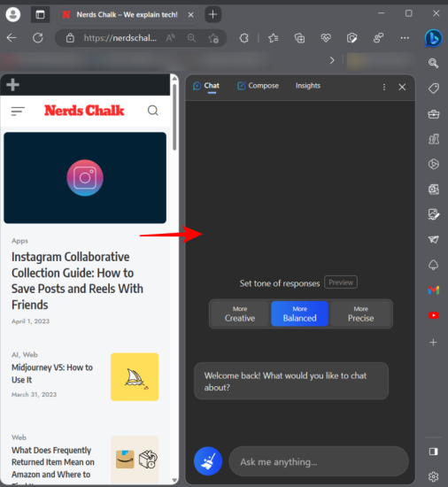Click the Ask me anything input
The height and width of the screenshot is (487, 448).
click(319, 461)
